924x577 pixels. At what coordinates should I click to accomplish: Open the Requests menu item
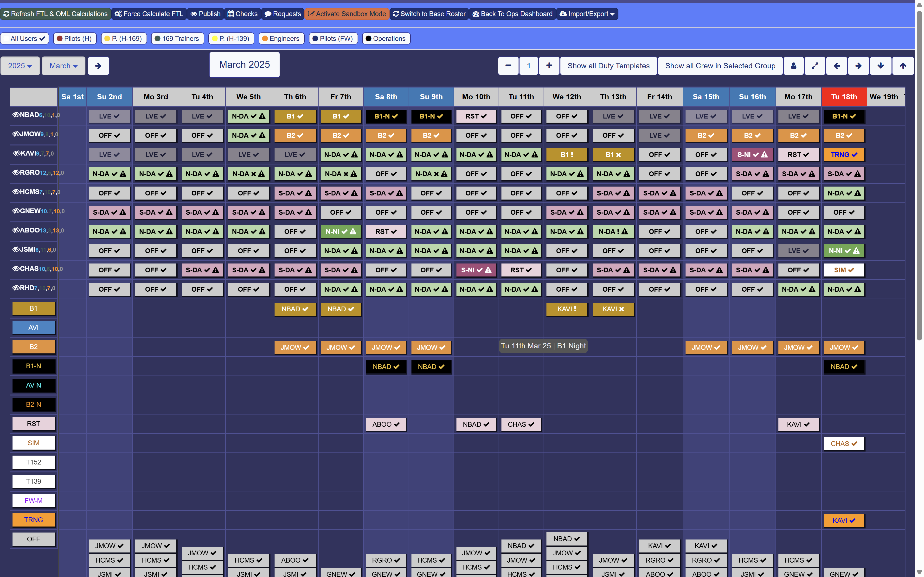click(283, 14)
